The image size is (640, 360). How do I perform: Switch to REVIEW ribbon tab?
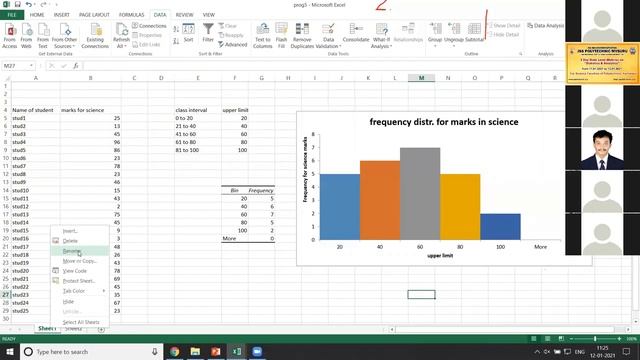coord(184,15)
